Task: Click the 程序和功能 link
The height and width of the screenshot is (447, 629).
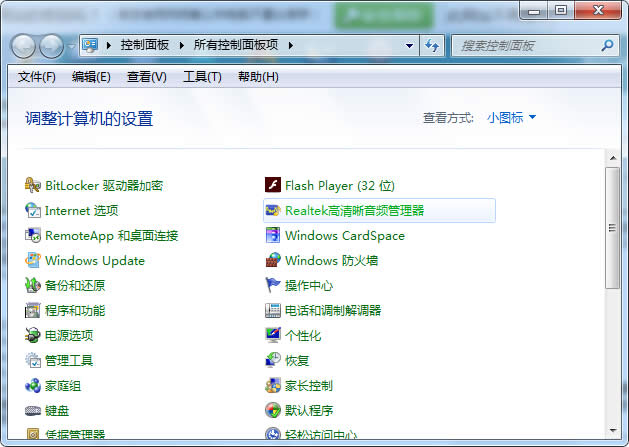Action: click(75, 310)
